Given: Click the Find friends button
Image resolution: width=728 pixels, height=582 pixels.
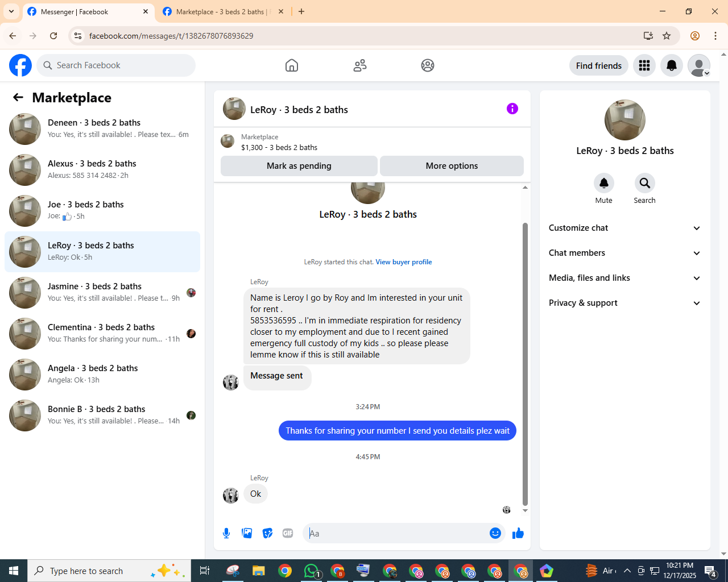Looking at the screenshot, I should click(x=599, y=65).
